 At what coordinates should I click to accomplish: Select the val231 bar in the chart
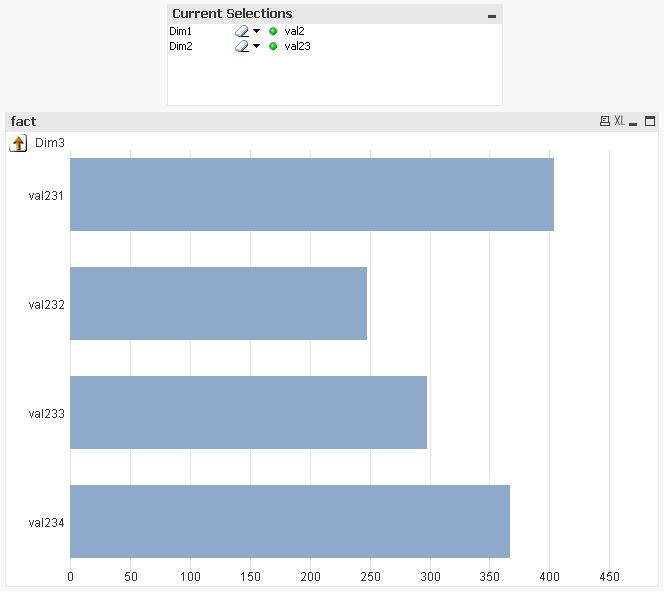click(312, 195)
